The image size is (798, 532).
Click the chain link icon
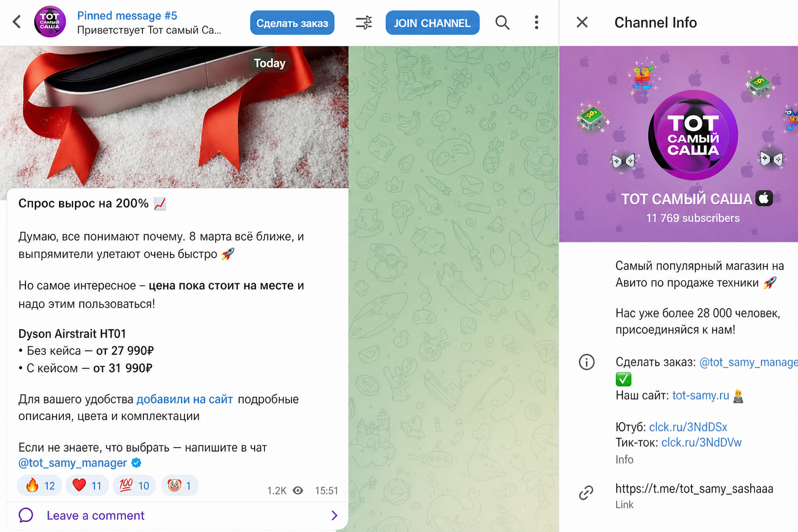point(586,493)
